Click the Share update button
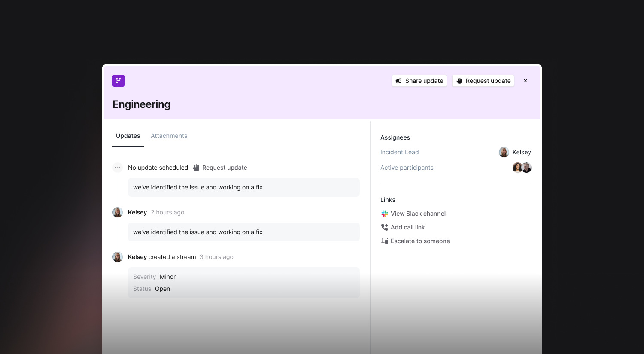The width and height of the screenshot is (644, 354). 419,81
